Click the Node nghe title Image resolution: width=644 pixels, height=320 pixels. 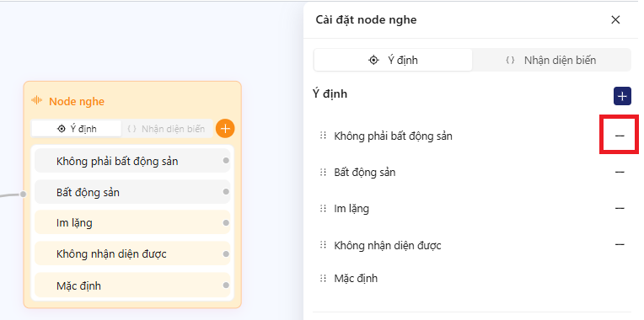coord(77,101)
